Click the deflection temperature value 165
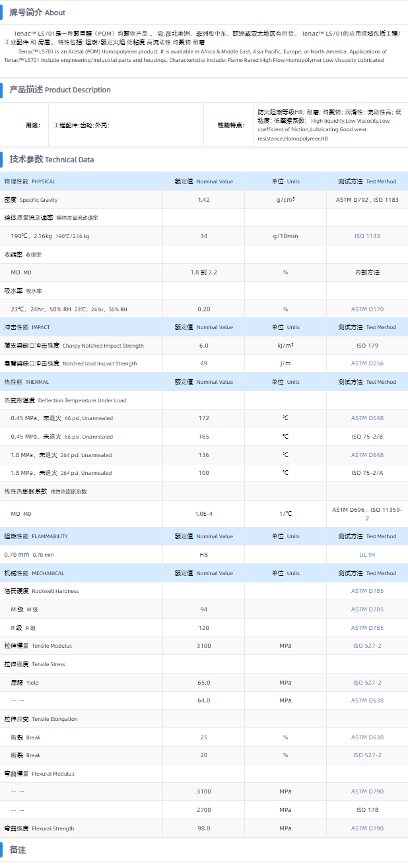Image resolution: width=408 pixels, height=868 pixels. click(203, 437)
